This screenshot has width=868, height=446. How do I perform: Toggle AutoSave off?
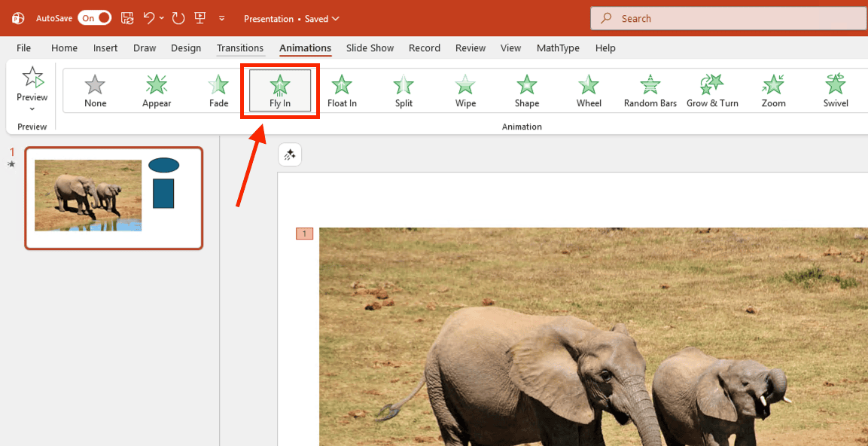coord(94,17)
